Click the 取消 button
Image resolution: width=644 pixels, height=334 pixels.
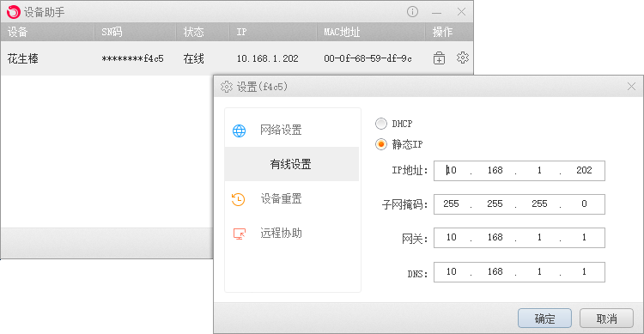pos(606,319)
